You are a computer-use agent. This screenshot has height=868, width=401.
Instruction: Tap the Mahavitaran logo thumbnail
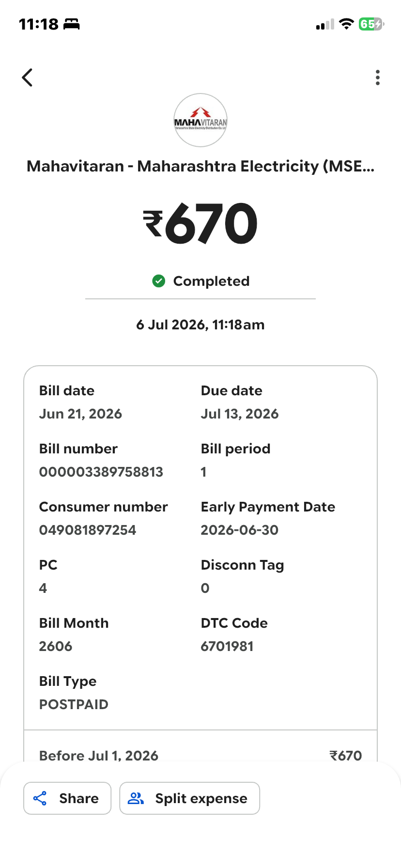pyautogui.click(x=200, y=120)
